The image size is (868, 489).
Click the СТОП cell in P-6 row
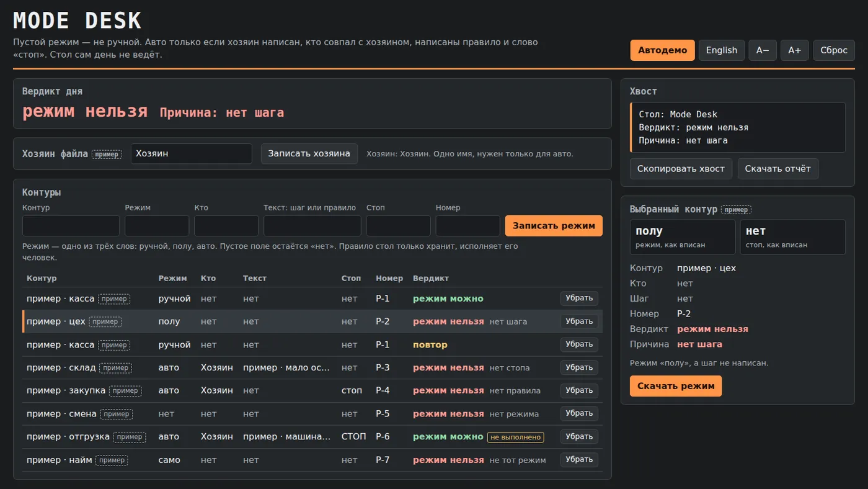(354, 437)
